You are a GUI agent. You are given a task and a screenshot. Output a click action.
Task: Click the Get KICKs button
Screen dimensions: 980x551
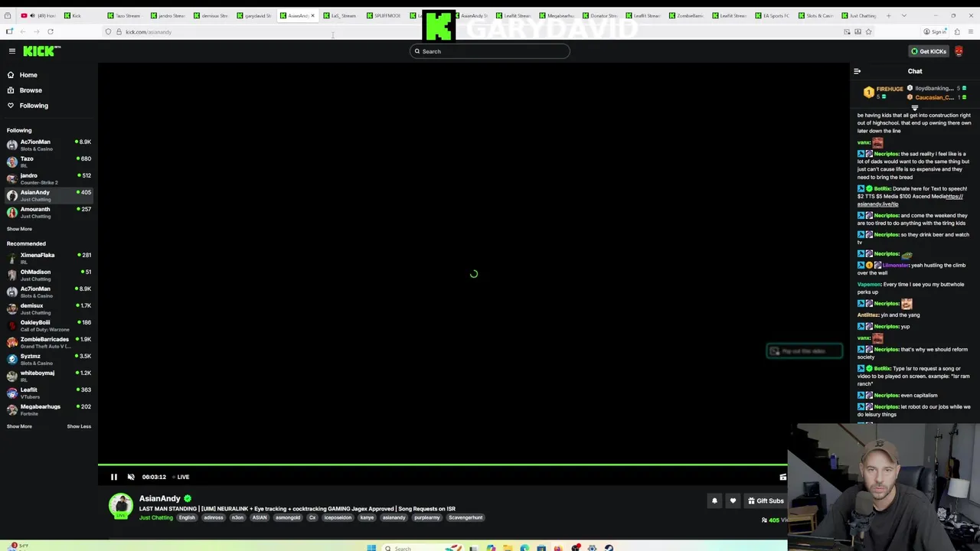pyautogui.click(x=928, y=51)
